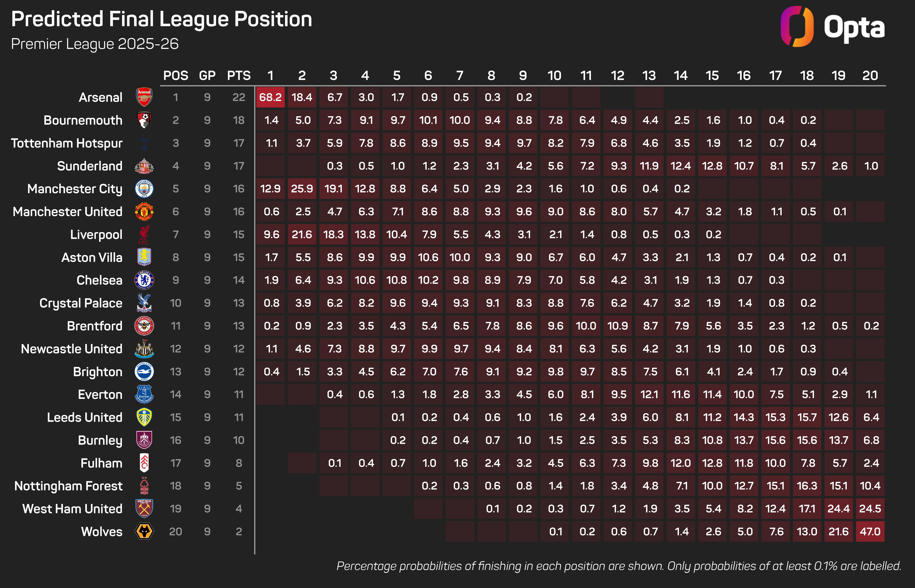Viewport: 915px width, 588px height.
Task: Click the West Ham United crest
Action: [144, 509]
